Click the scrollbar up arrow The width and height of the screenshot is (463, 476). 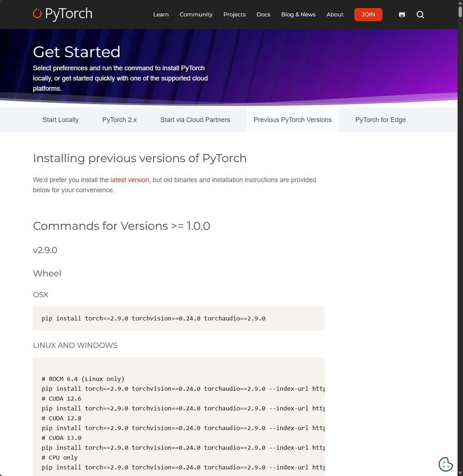[x=460, y=3]
